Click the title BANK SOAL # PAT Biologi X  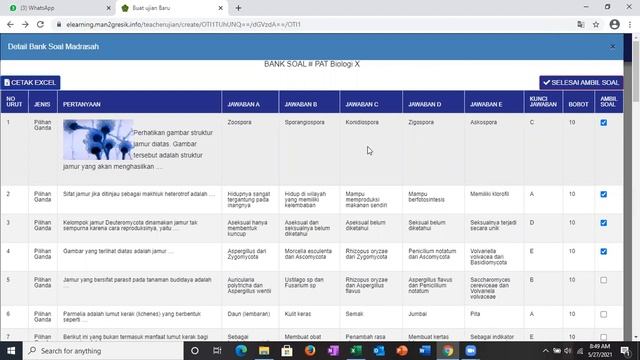point(312,64)
